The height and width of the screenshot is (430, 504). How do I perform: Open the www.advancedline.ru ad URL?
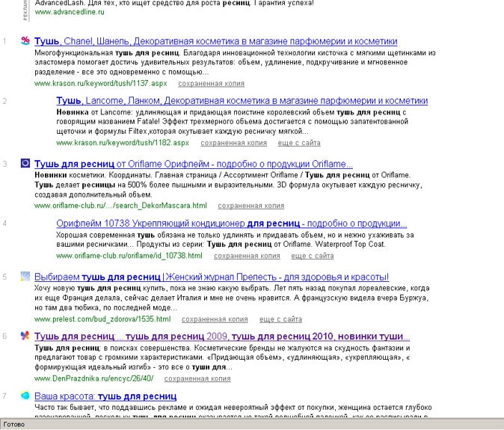(70, 12)
